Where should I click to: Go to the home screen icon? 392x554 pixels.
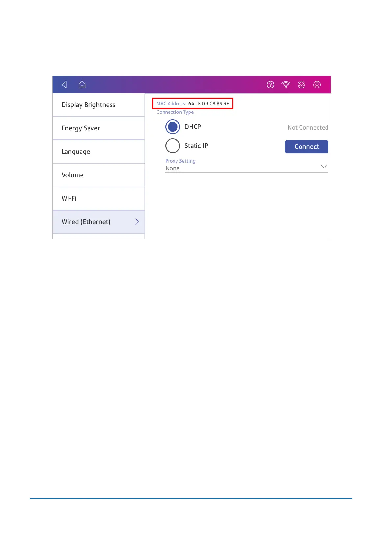82,85
